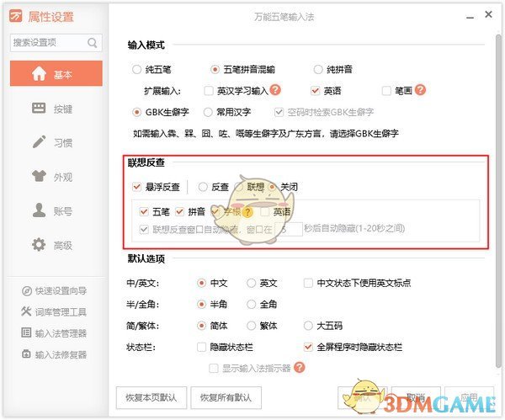505x420 pixels.
Task: Select 纯五笔 input mode
Action: [x=136, y=69]
